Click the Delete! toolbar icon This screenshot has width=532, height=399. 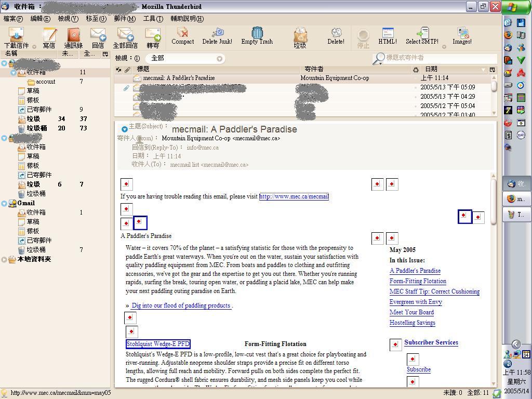point(336,36)
